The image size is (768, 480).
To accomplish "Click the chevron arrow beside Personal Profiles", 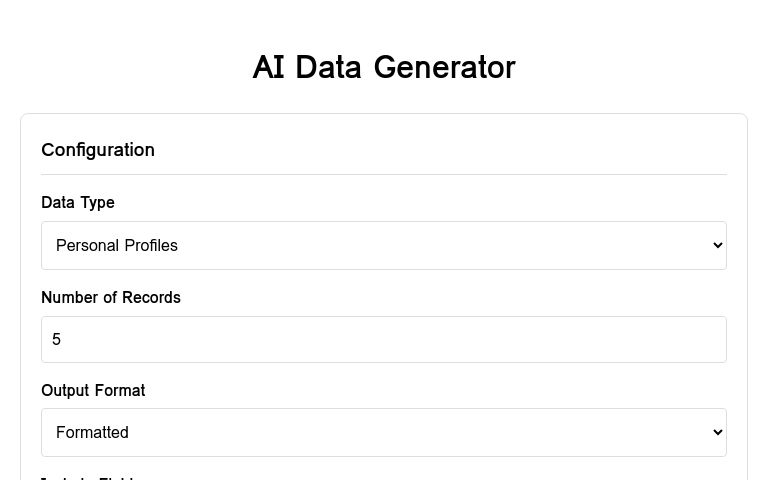I will [x=718, y=245].
